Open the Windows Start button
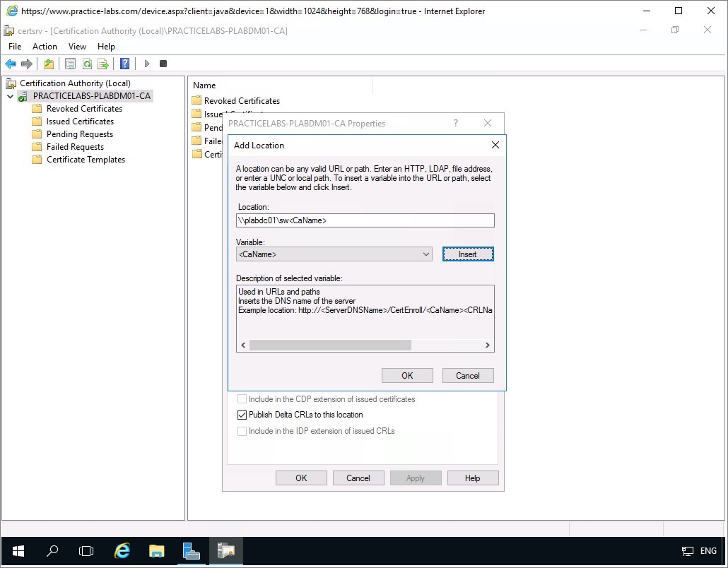 (18, 551)
